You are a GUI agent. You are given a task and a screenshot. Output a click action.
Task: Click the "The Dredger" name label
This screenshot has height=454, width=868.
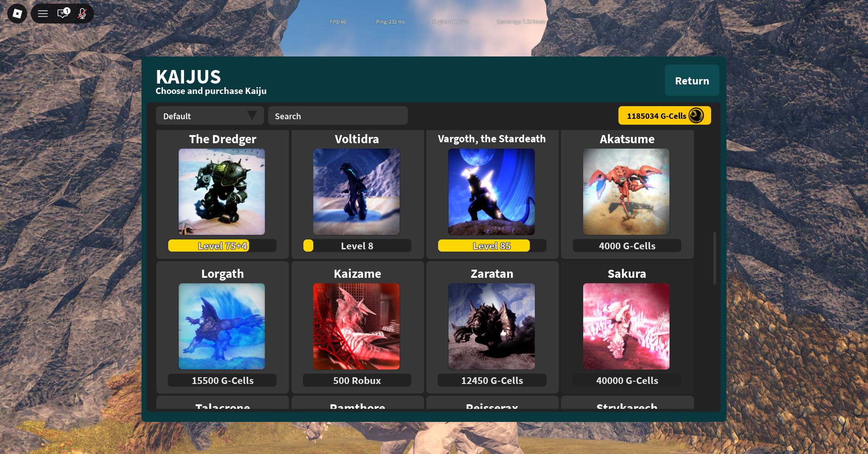222,139
